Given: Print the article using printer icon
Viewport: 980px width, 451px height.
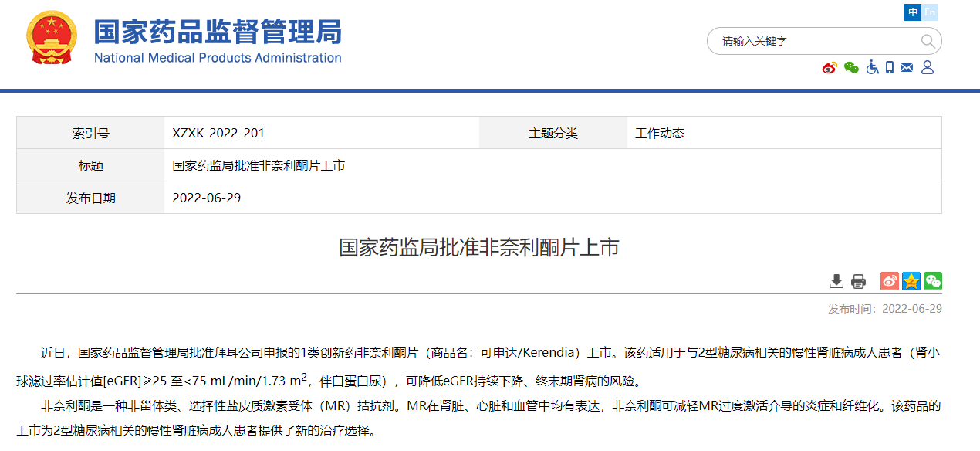Looking at the screenshot, I should tap(858, 281).
